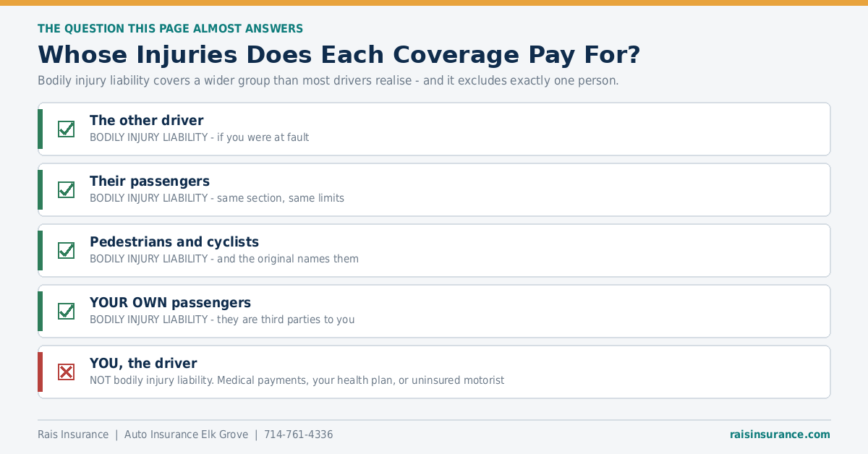Select the subtitle about bodily injury liability

[328, 80]
